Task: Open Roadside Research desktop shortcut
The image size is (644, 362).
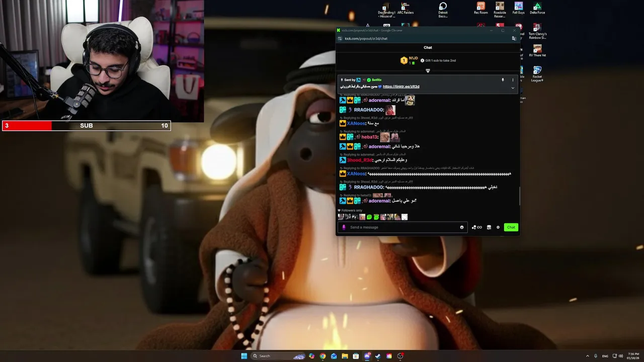Action: 500,10
